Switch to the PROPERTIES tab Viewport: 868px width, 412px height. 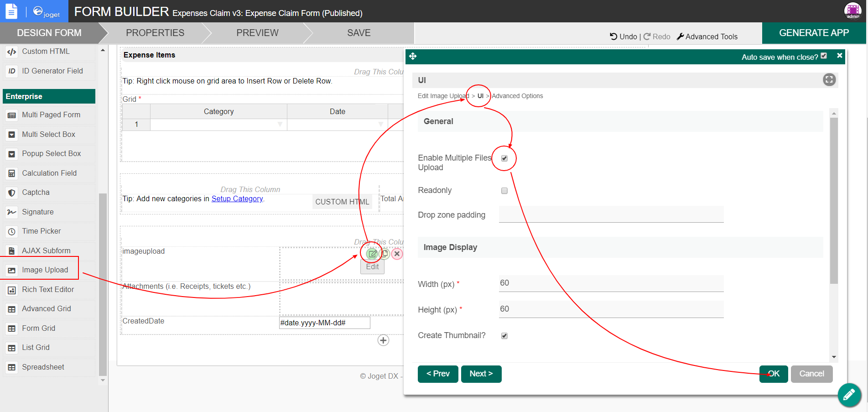[155, 33]
